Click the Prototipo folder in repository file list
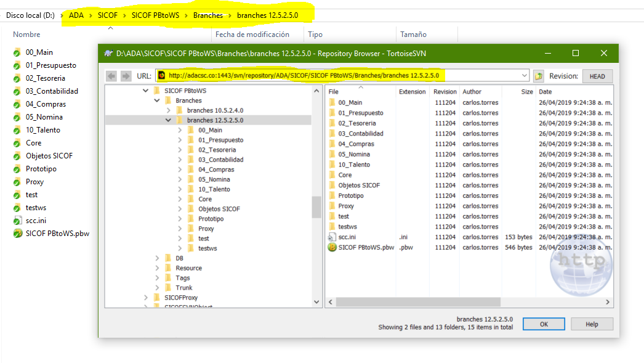 click(x=350, y=195)
